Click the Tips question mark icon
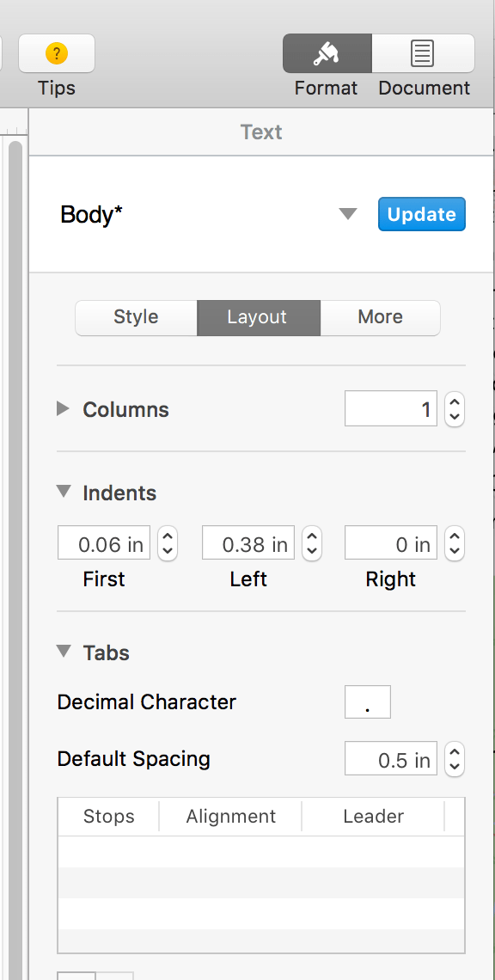This screenshot has width=495, height=980. point(56,53)
